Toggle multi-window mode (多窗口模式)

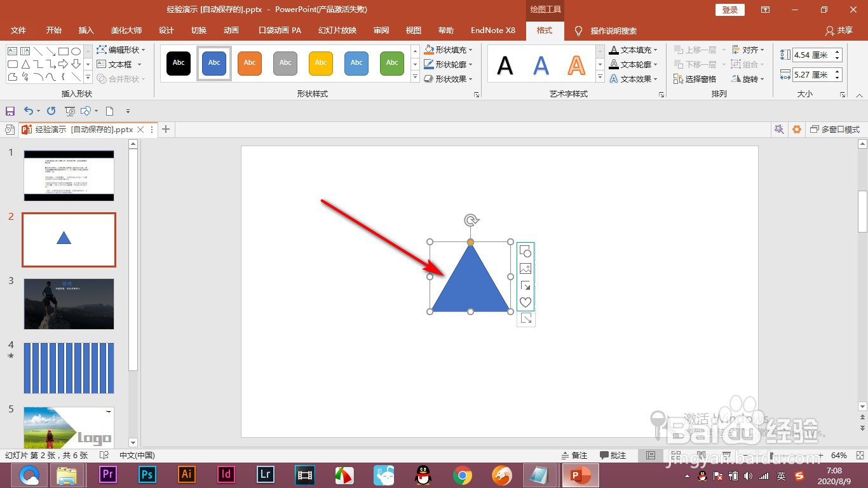pyautogui.click(x=835, y=129)
